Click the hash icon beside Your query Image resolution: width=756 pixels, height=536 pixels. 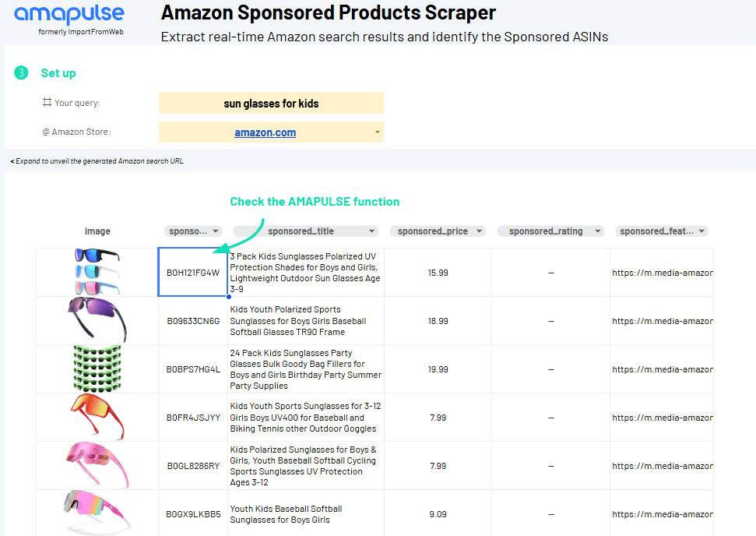[x=47, y=102]
